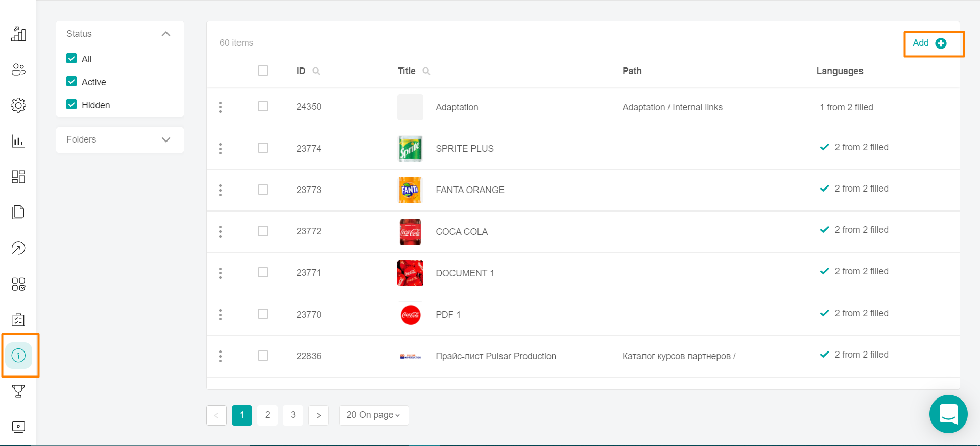The width and height of the screenshot is (980, 446).
Task: Open the circular arrow sidebar icon
Action: pyautogui.click(x=18, y=248)
